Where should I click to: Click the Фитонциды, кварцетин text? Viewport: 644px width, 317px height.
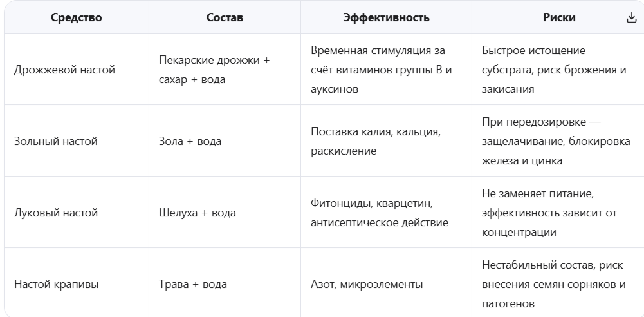click(x=372, y=203)
